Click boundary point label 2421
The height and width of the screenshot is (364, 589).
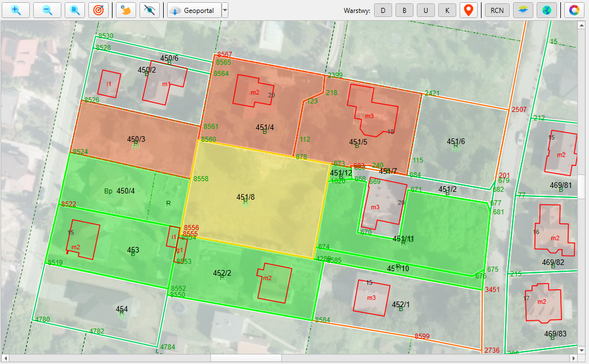point(432,93)
